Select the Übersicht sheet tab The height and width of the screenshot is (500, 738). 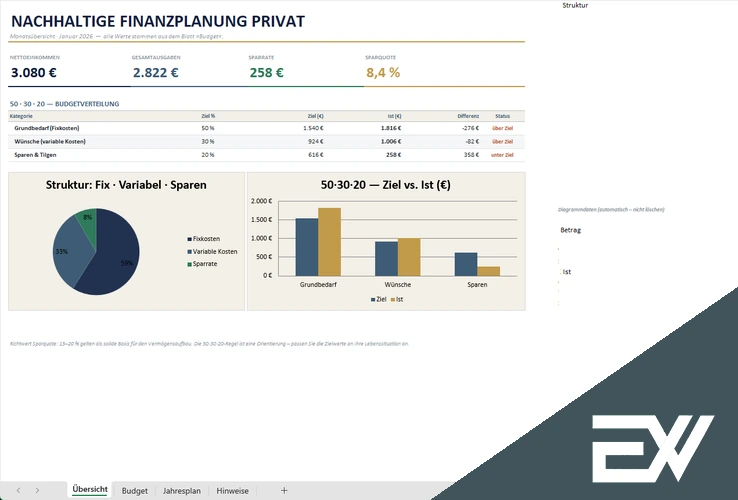click(90, 490)
